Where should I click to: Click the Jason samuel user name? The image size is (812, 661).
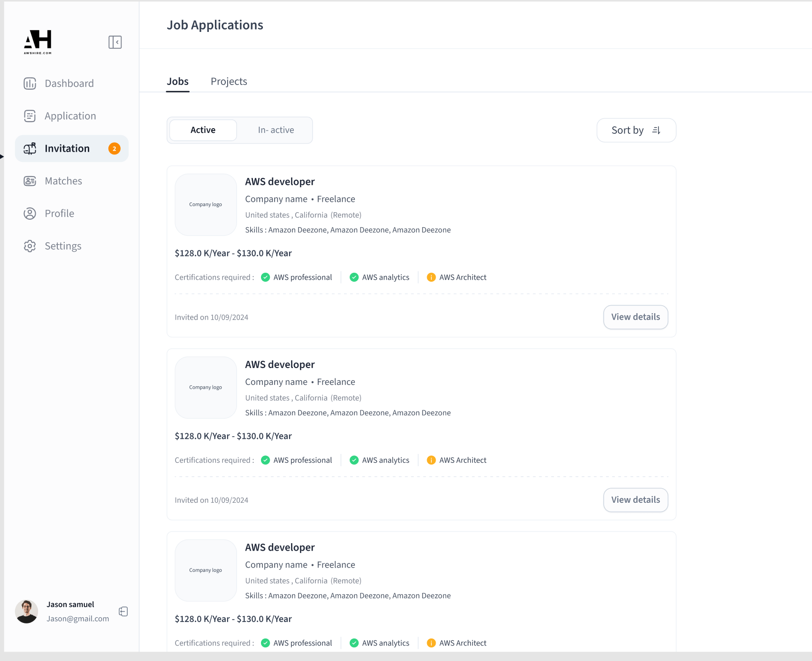point(70,605)
